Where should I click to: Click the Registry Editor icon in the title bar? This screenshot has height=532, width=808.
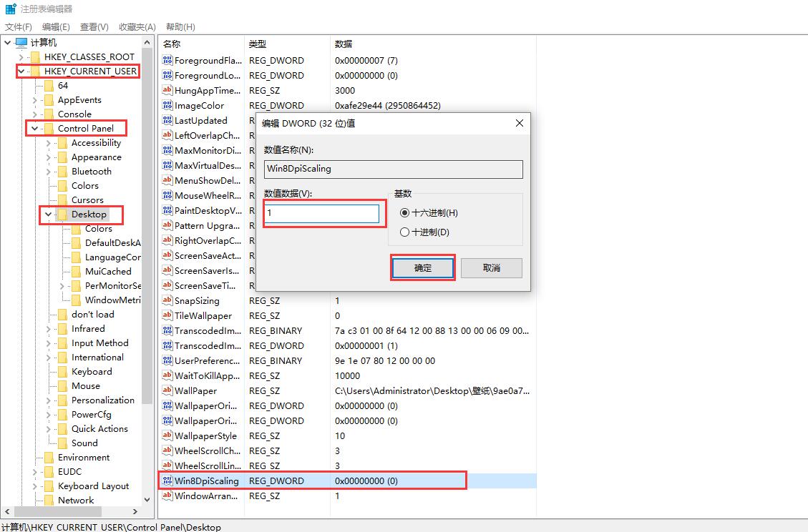coord(9,9)
